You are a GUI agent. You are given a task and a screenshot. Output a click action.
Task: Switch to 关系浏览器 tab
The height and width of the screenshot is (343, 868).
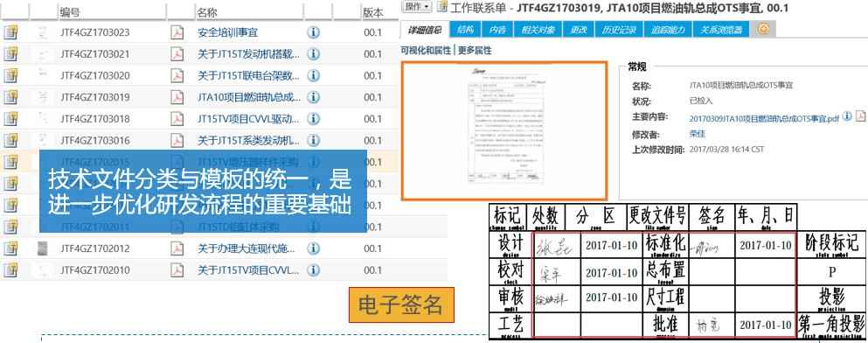[x=721, y=30]
